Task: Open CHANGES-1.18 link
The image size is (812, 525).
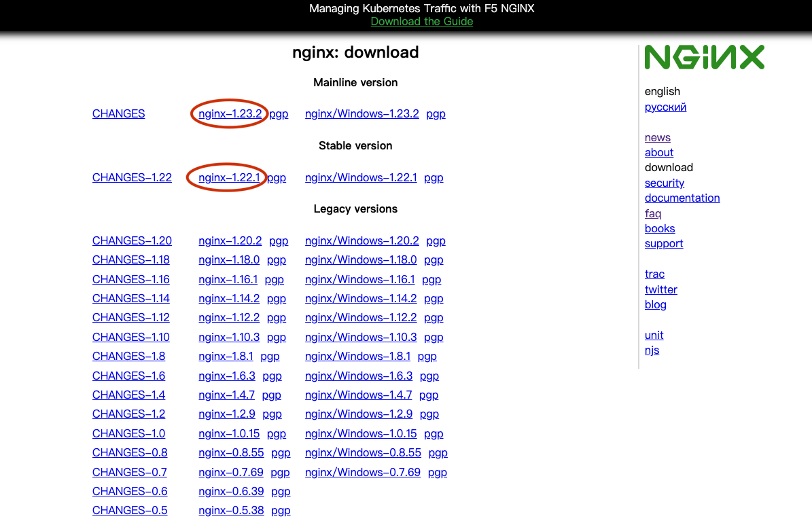Action: coord(131,260)
